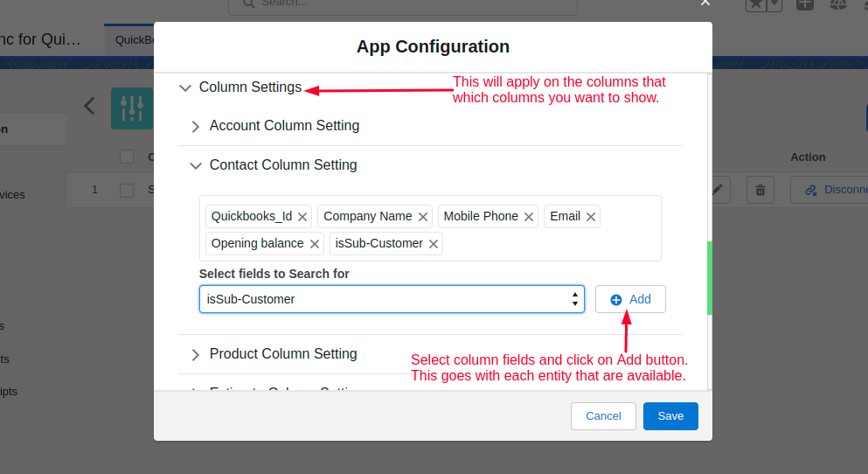This screenshot has width=868, height=474.
Task: Remove the Mobile Phone column pill
Action: pos(529,217)
